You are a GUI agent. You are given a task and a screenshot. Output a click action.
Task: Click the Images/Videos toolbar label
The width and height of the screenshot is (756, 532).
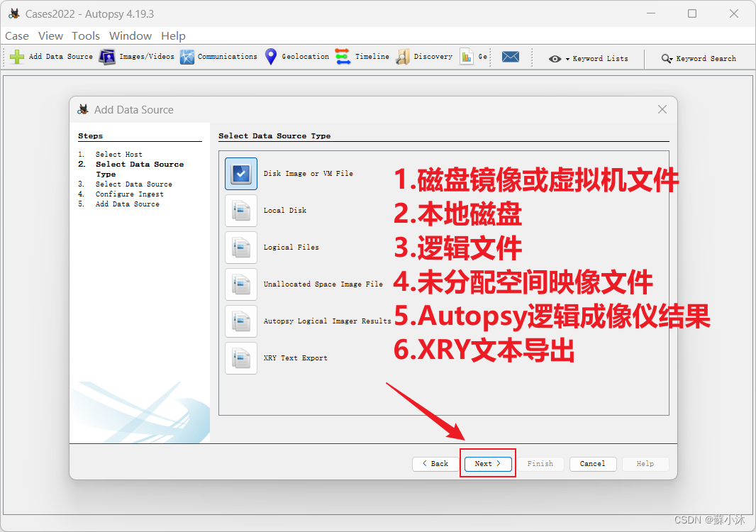click(147, 57)
